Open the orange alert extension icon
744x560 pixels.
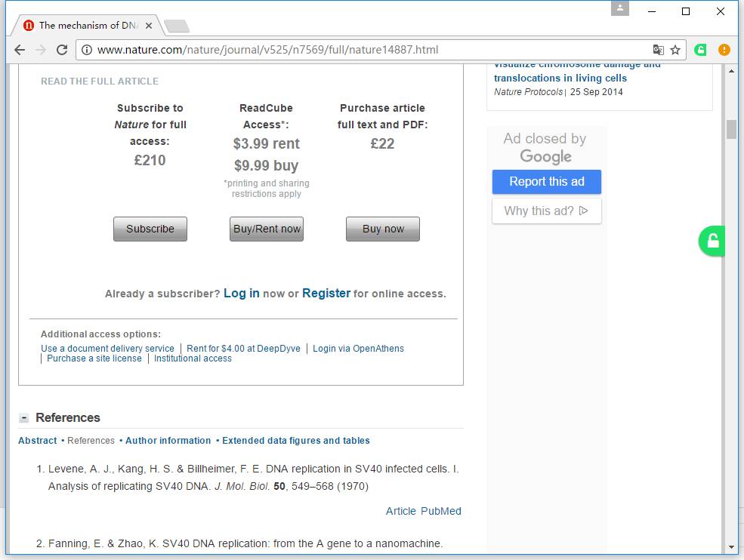pyautogui.click(x=724, y=49)
